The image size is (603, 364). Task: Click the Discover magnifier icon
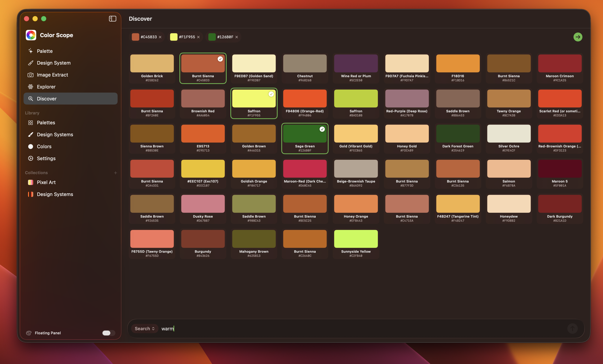pyautogui.click(x=31, y=99)
